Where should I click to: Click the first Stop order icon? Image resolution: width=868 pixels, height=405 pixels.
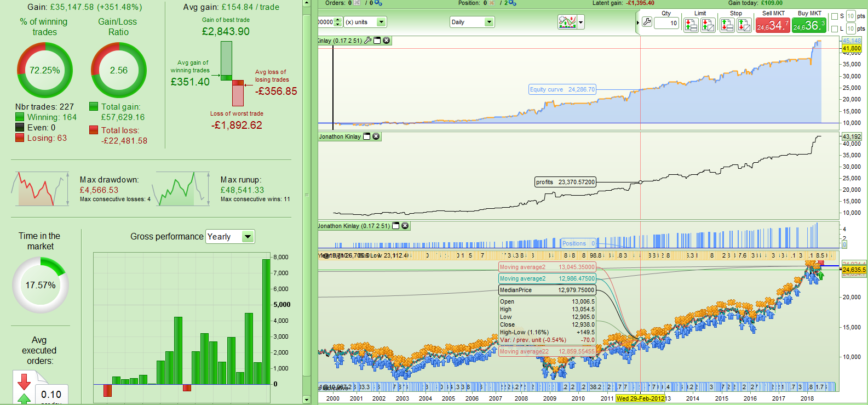point(727,25)
